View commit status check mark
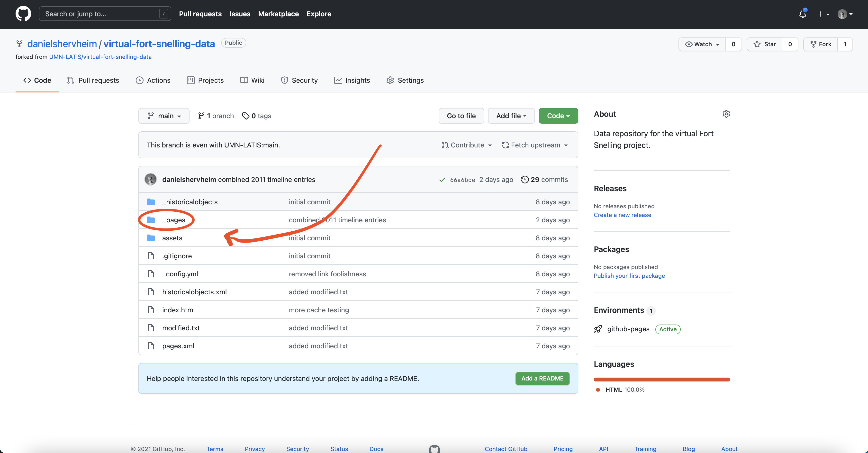 (442, 180)
